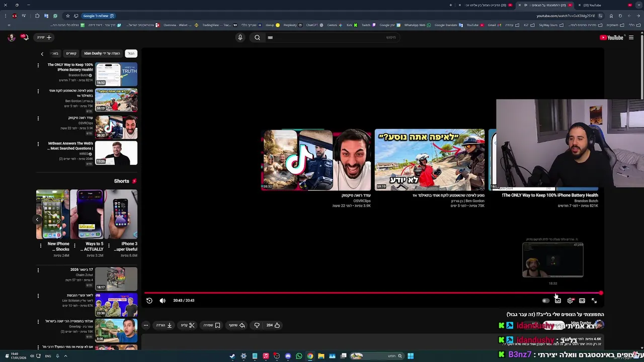The height and width of the screenshot is (362, 644).
Task: Open options for 'iPhone 3 uper Useful' short
Action: [x=108, y=246]
